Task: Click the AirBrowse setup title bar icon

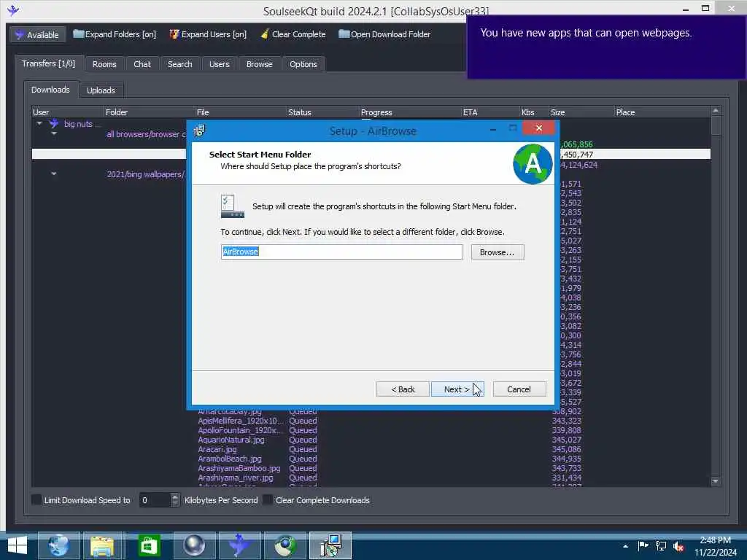Action: tap(199, 131)
